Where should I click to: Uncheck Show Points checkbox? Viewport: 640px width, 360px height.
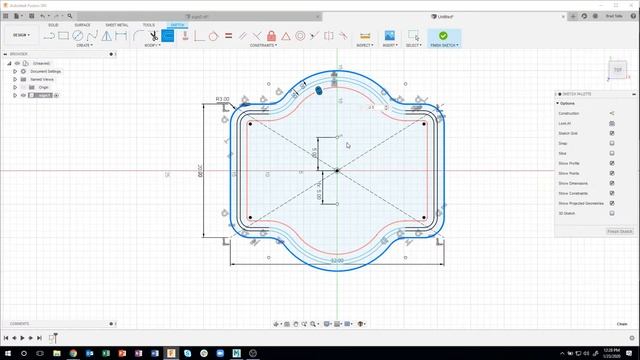612,173
